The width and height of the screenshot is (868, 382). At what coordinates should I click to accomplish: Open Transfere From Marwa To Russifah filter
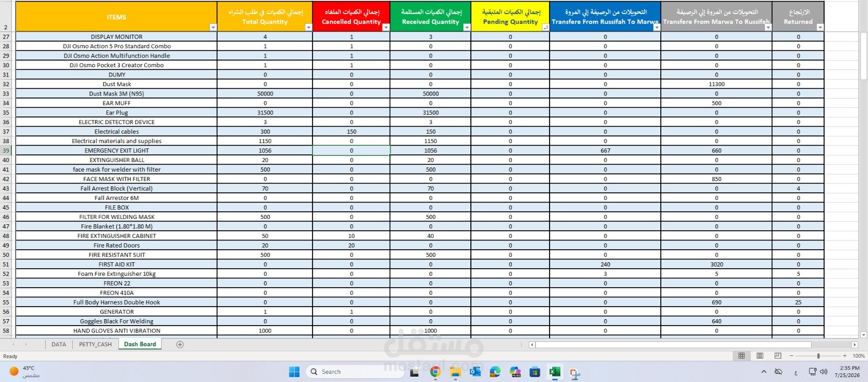tap(768, 28)
